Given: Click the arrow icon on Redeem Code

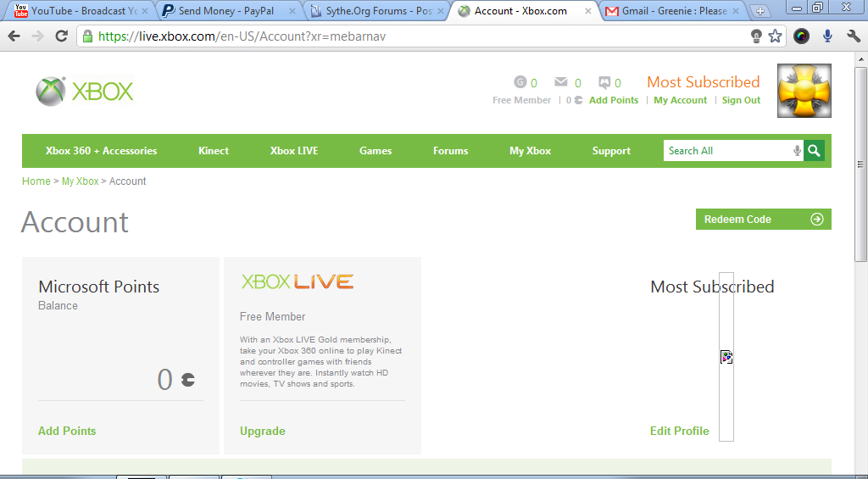Looking at the screenshot, I should coord(817,220).
